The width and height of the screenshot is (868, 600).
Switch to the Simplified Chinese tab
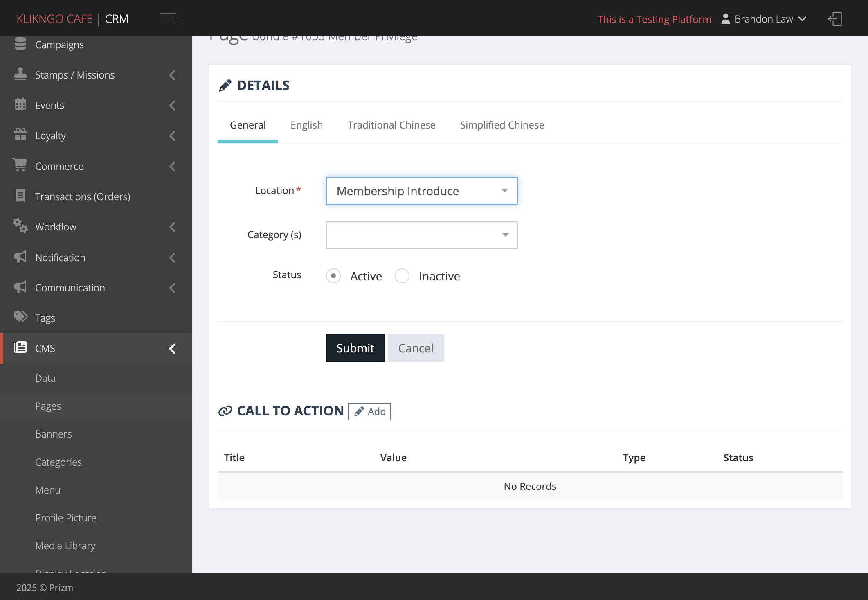pos(502,125)
